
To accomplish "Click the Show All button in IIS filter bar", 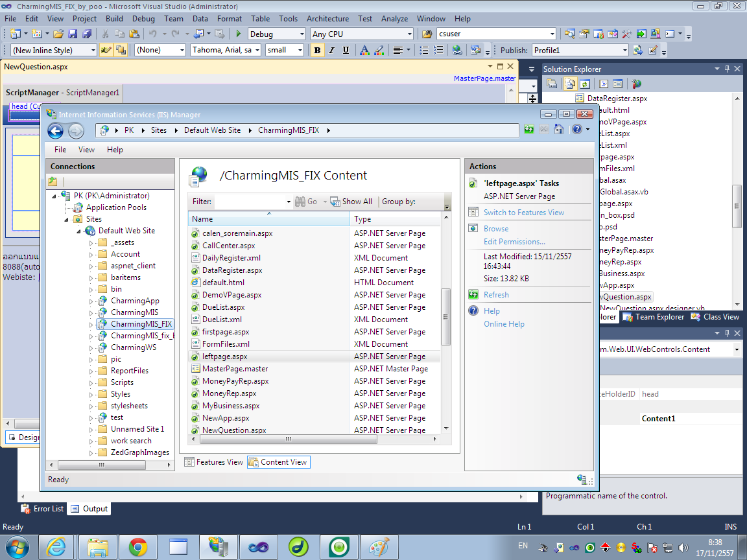I will 351,202.
